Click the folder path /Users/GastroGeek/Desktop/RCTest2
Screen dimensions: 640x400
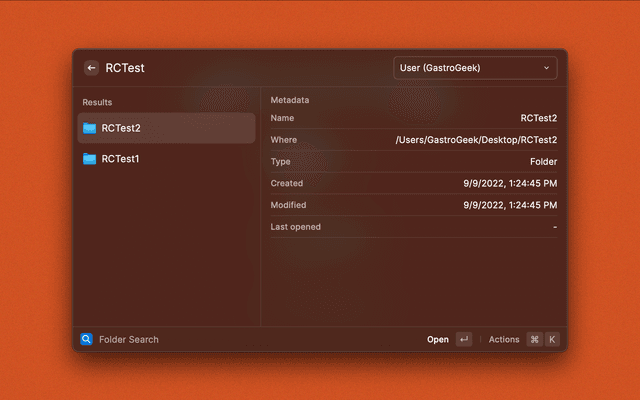476,140
